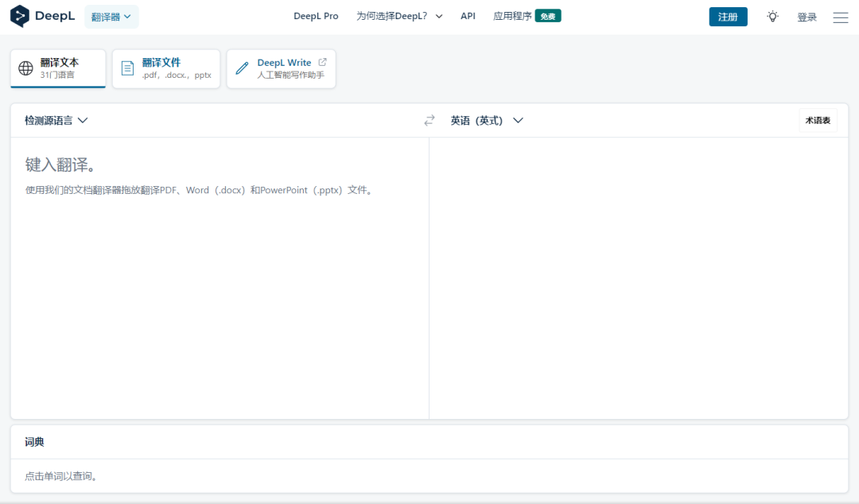Click the 免费 badge
859x504 pixels.
coord(548,17)
